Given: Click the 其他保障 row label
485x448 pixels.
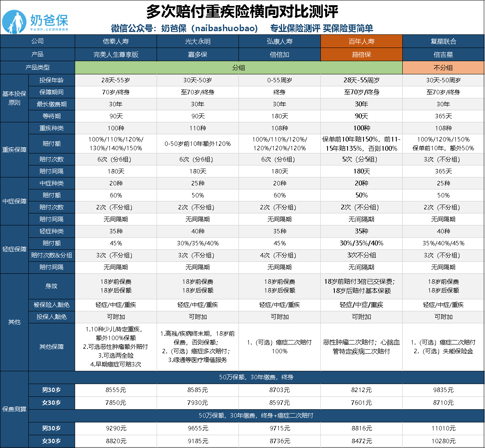Looking at the screenshot, I should pyautogui.click(x=52, y=347).
